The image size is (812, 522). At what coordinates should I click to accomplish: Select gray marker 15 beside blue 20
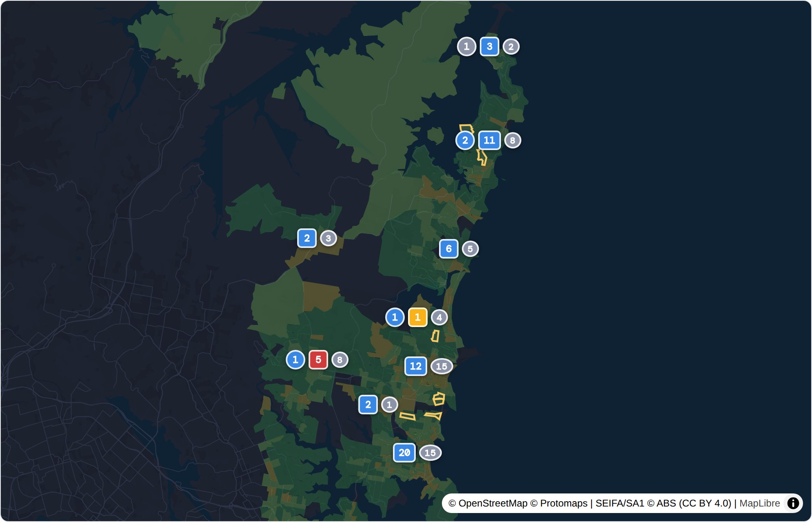(x=430, y=453)
